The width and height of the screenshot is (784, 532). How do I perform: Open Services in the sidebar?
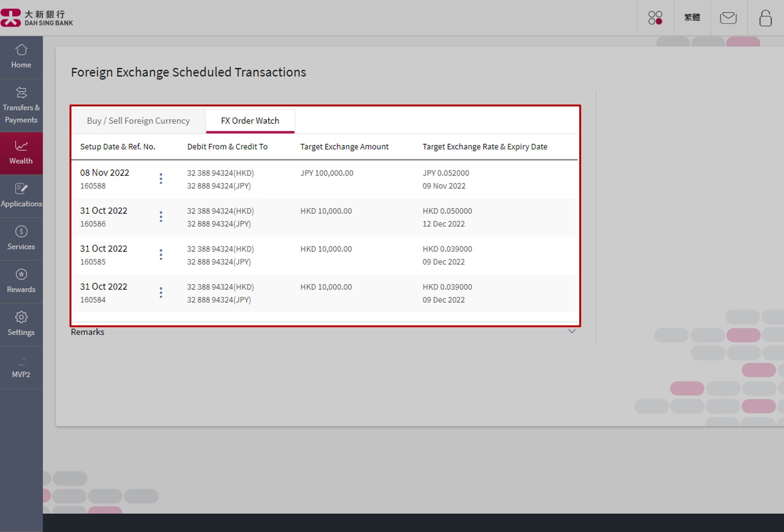tap(21, 239)
